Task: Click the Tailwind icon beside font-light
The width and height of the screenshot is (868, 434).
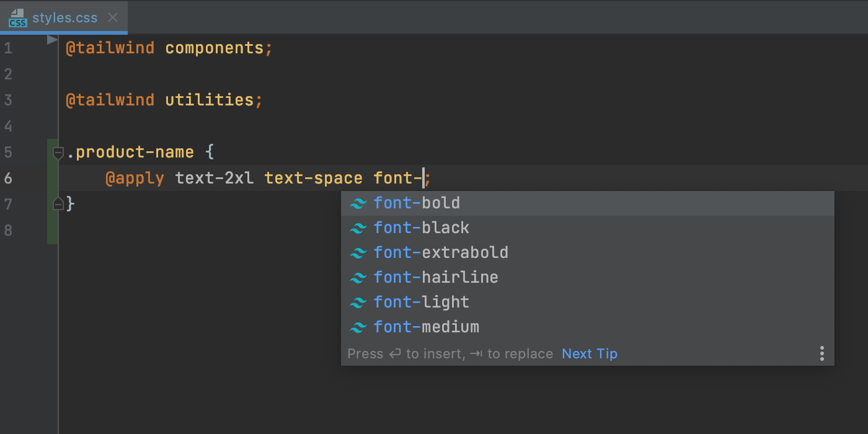Action: coord(358,303)
